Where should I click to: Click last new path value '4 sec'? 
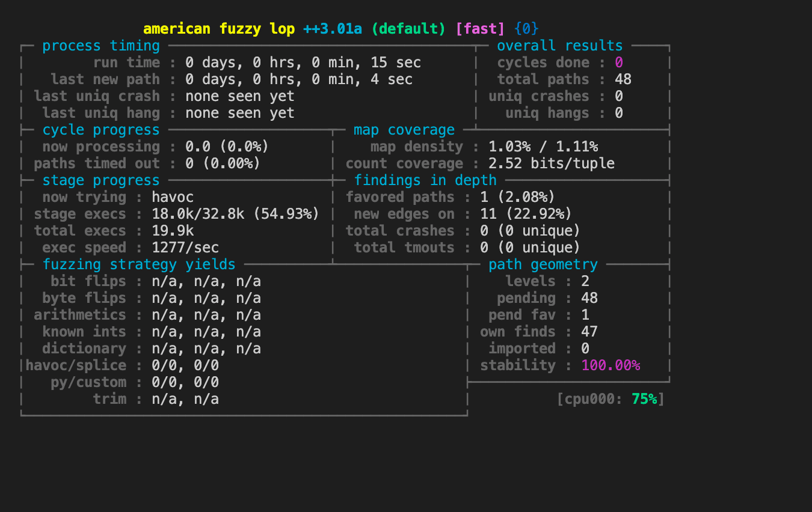tap(392, 79)
